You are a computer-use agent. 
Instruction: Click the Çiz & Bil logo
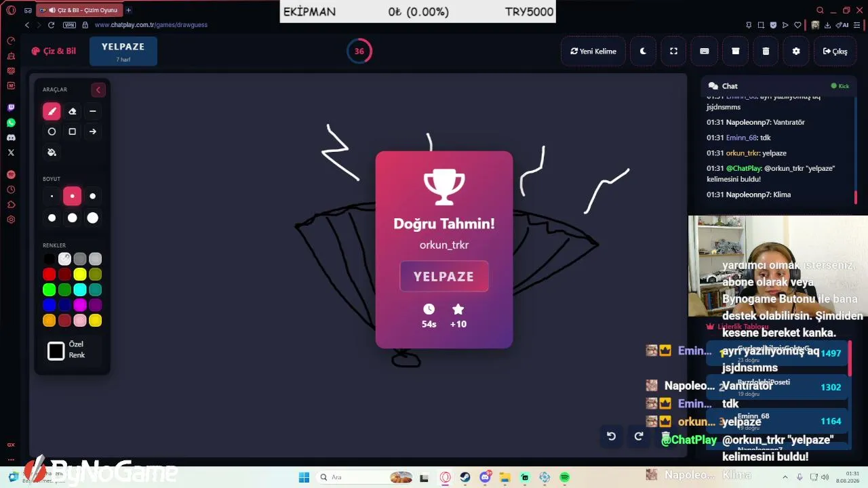click(x=54, y=51)
